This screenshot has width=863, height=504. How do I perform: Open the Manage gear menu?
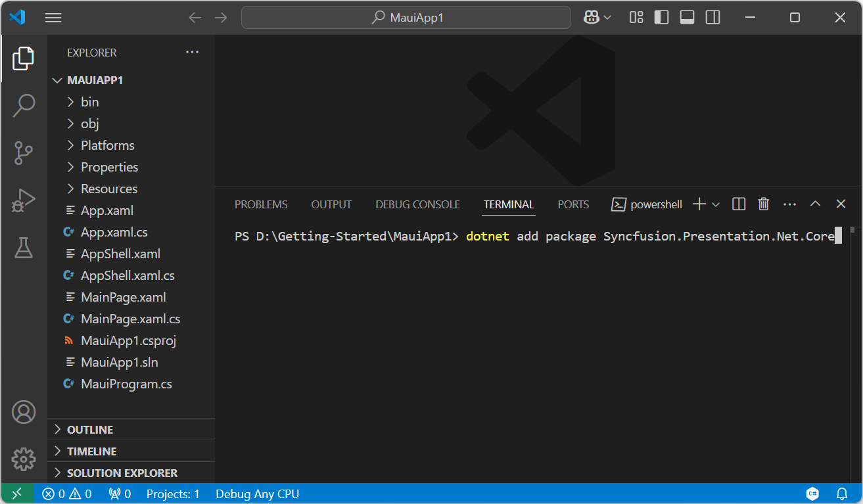[24, 459]
